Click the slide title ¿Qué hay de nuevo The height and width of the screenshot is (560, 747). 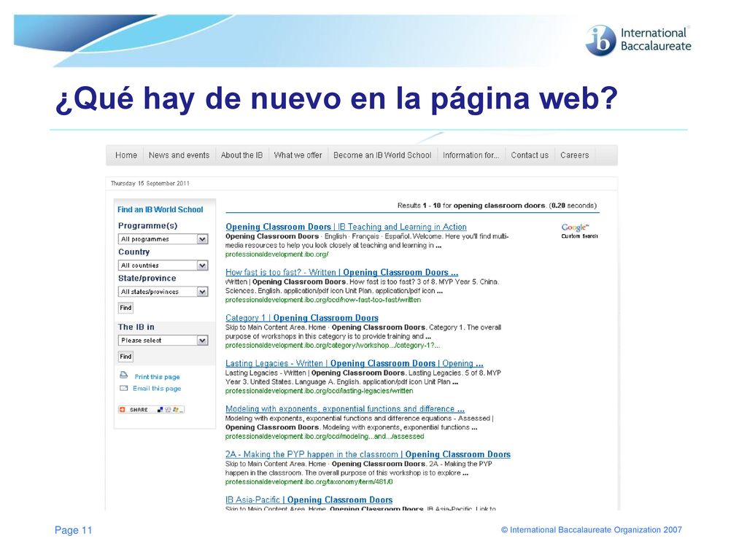pos(336,98)
